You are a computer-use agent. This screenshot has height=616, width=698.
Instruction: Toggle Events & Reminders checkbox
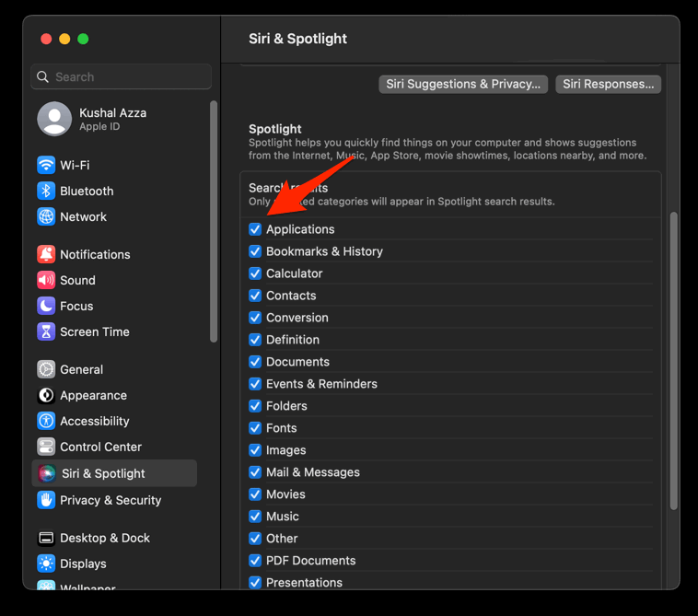[255, 384]
